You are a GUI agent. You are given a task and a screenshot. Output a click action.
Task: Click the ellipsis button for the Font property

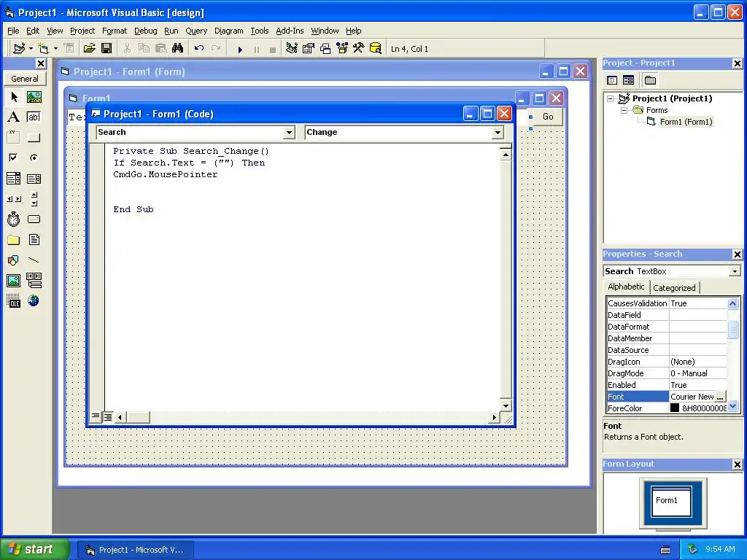[720, 397]
